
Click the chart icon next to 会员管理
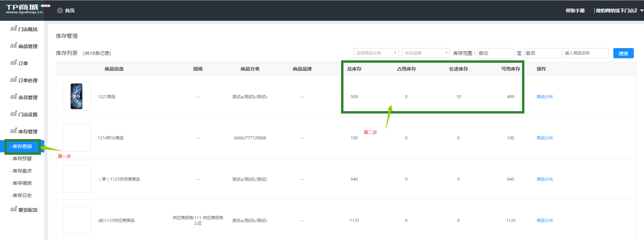click(14, 97)
